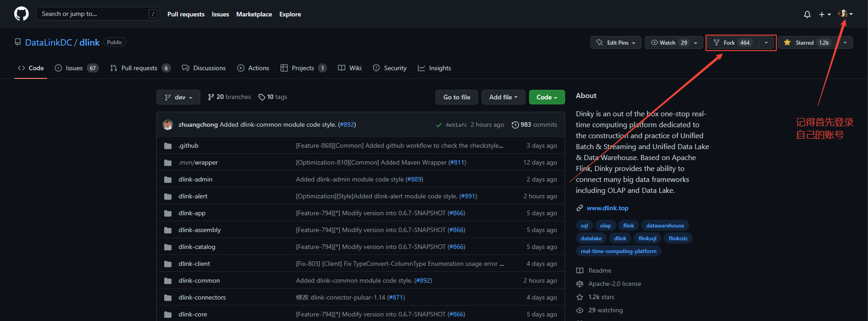Open the Projects tab
This screenshot has width=868, height=321.
[303, 68]
